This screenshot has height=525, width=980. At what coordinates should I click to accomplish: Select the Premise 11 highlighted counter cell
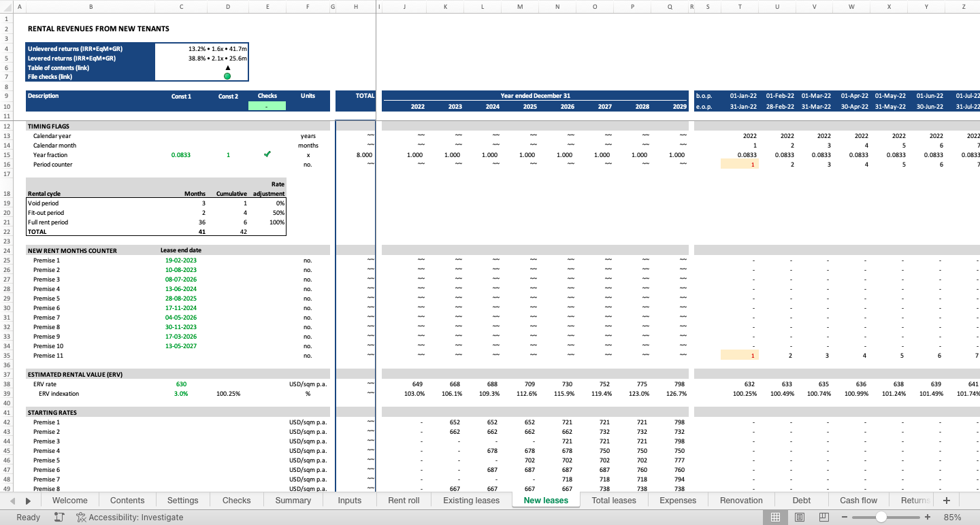[740, 356]
